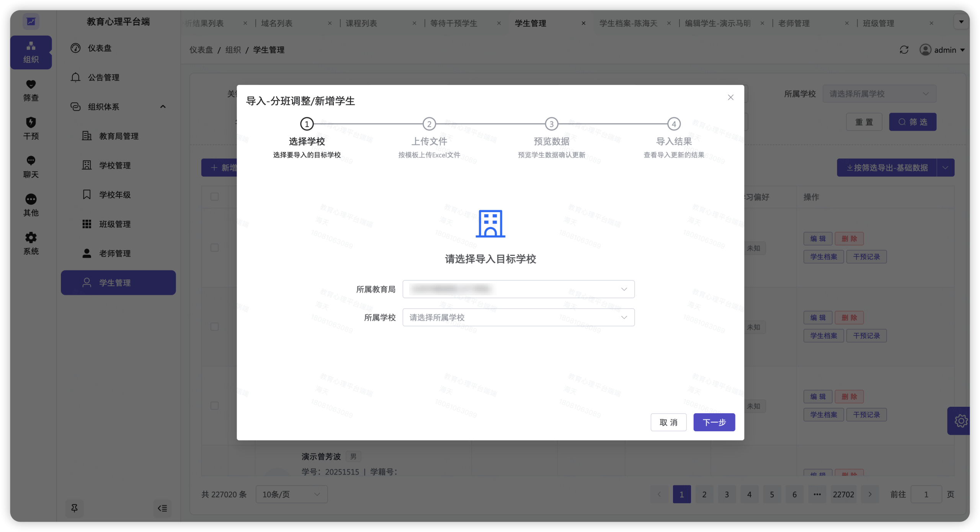Screen dimensions: 980x532
Task: Click 删除 in the first table row
Action: [x=849, y=238]
